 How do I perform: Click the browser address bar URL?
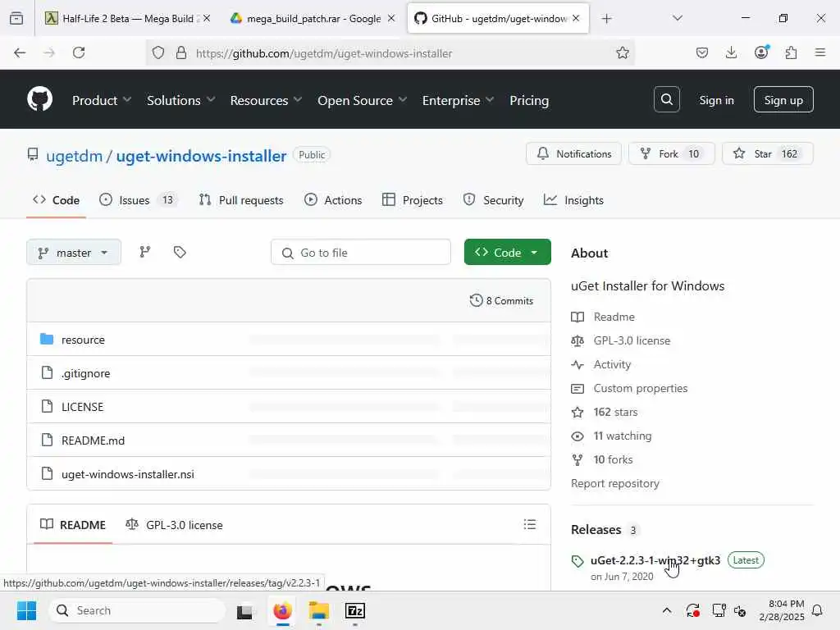[324, 53]
